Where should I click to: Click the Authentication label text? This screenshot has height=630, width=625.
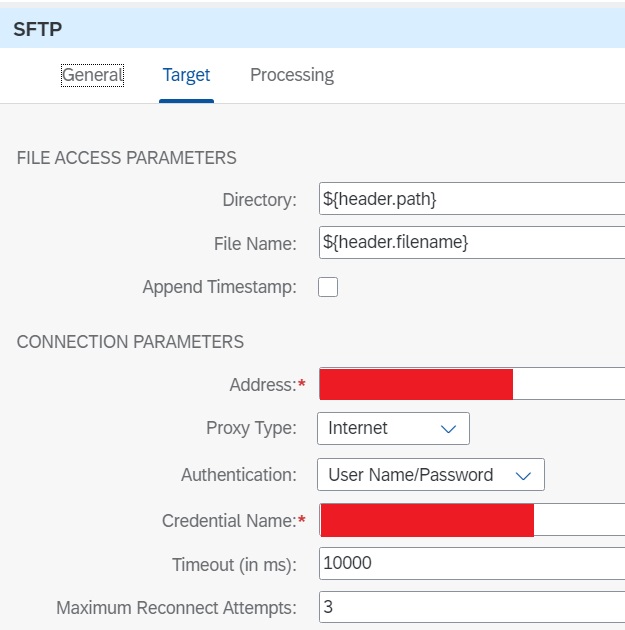[x=238, y=475]
